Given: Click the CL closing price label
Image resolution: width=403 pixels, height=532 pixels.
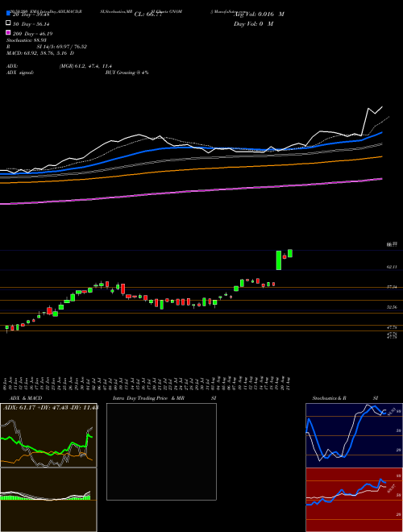Looking at the screenshot, I should tap(148, 15).
